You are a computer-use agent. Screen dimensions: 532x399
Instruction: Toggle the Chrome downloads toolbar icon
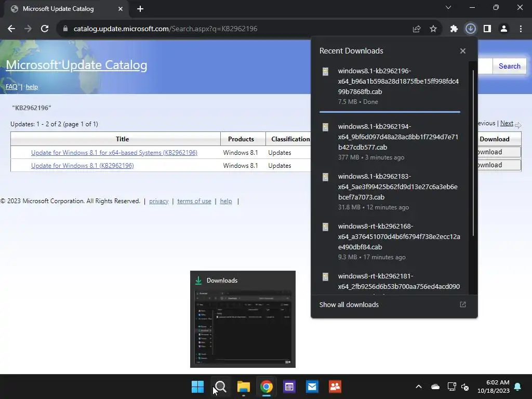tap(471, 29)
